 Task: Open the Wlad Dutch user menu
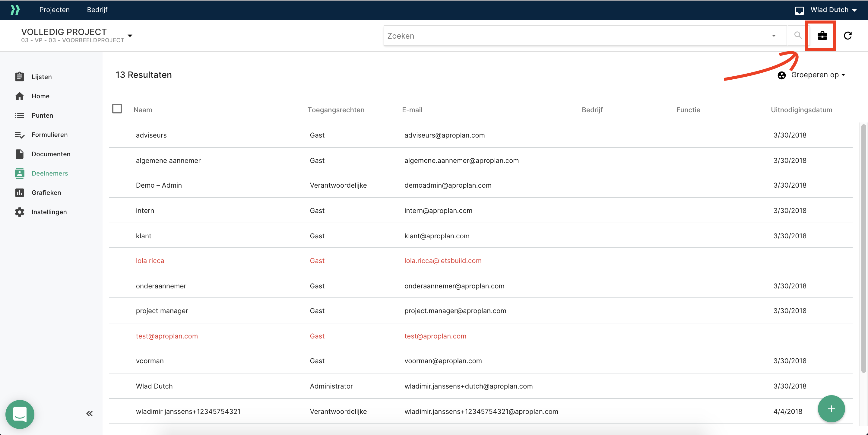click(x=834, y=10)
